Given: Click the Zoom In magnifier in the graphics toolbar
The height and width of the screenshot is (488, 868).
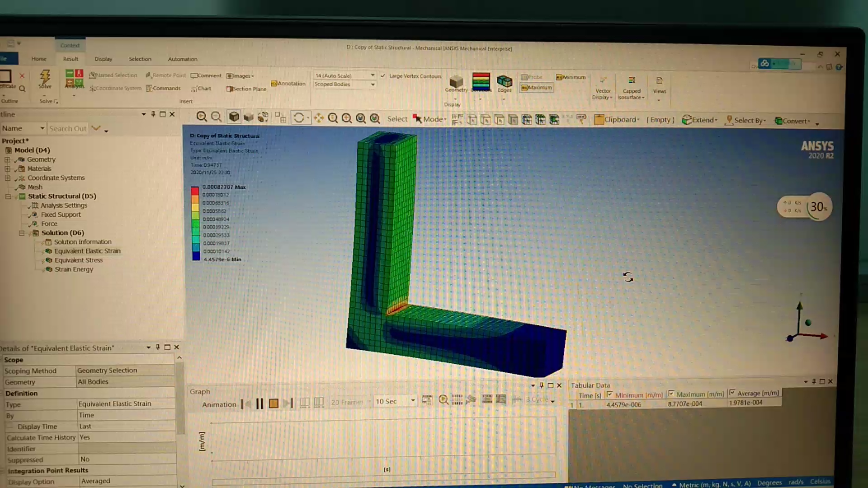Looking at the screenshot, I should [x=202, y=117].
